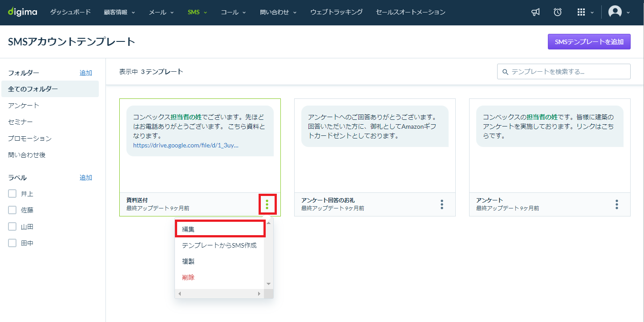Check the 井上 label checkbox
644x322 pixels.
coord(12,194)
